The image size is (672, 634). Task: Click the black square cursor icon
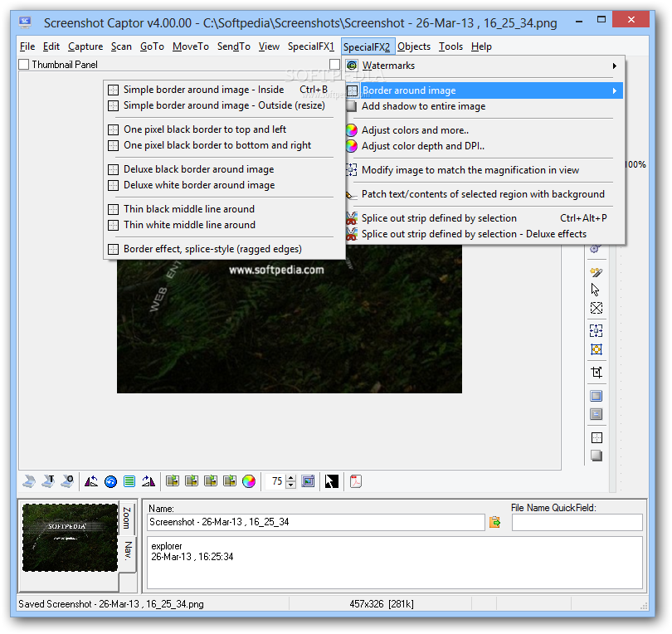click(332, 481)
